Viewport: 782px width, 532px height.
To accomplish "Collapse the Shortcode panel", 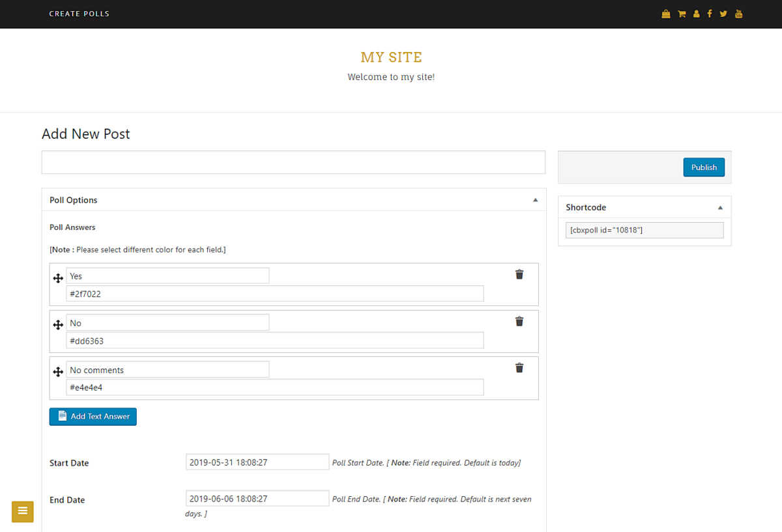I will pos(721,206).
